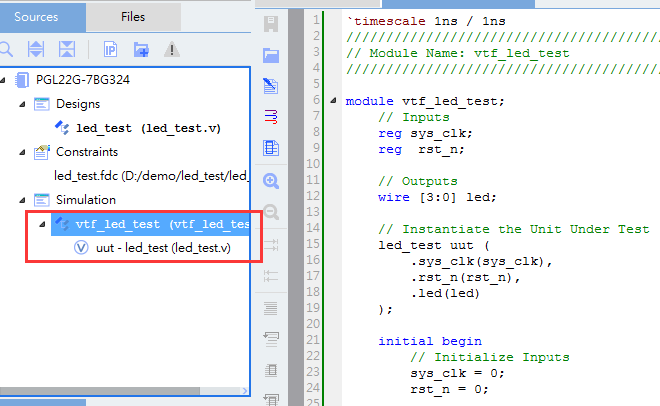Image resolution: width=660 pixels, height=406 pixels.
Task: Click the initial begin line
Action: [430, 341]
